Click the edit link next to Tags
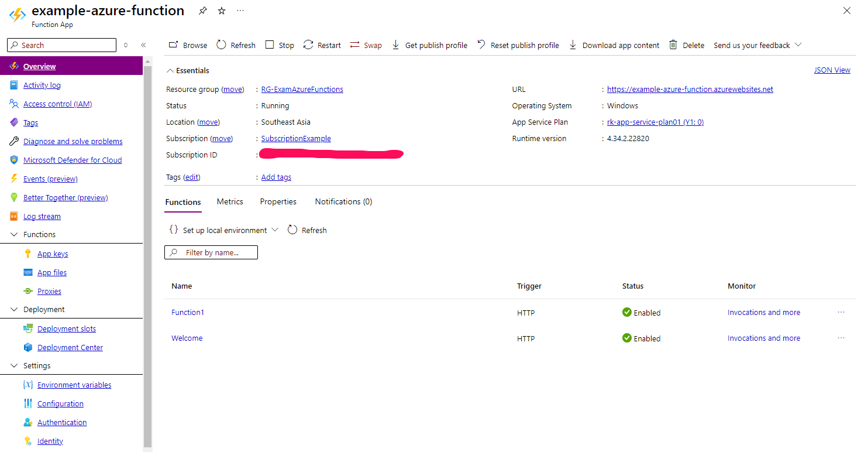Screen dimensions: 868x452 [x=192, y=177]
